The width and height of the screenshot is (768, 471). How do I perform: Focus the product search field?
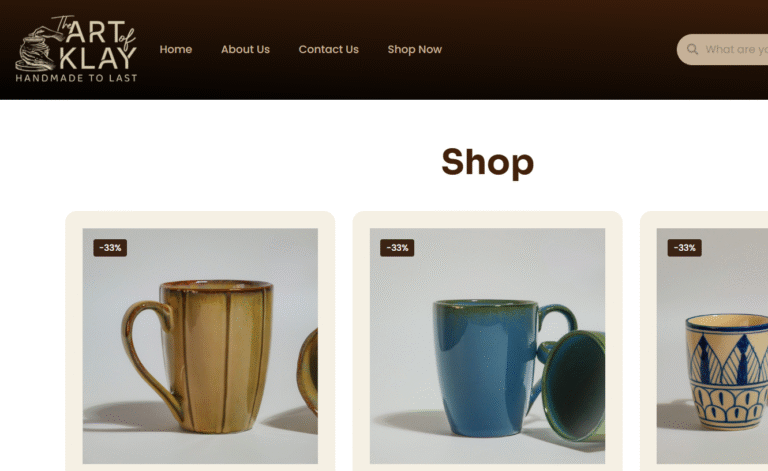(722, 49)
